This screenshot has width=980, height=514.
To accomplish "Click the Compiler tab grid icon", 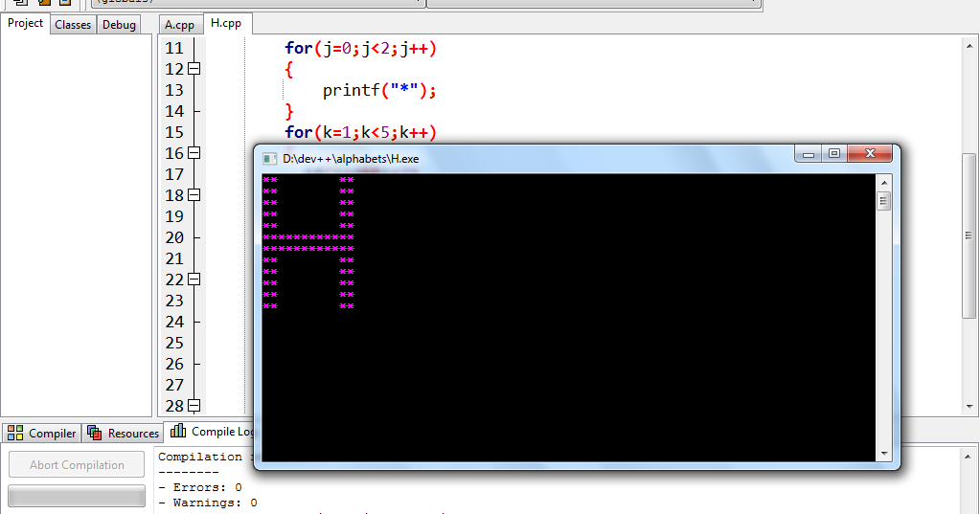I will [x=15, y=433].
